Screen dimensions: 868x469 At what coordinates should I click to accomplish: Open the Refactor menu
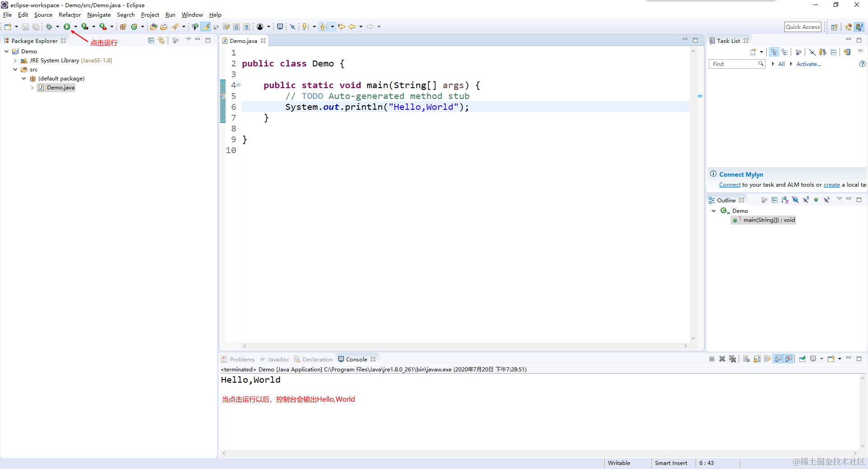tap(70, 15)
